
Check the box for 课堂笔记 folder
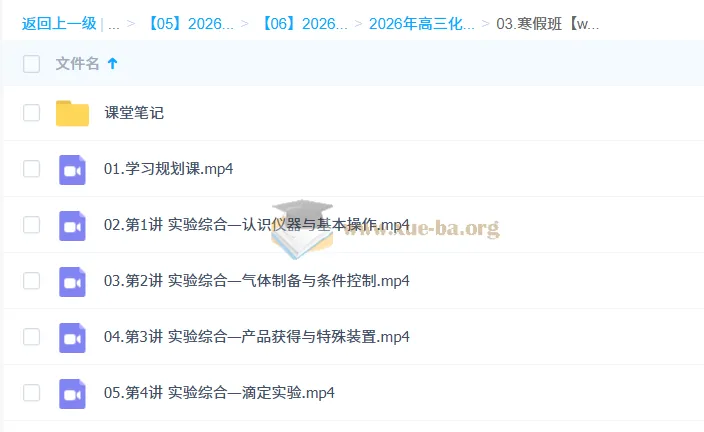[x=32, y=113]
